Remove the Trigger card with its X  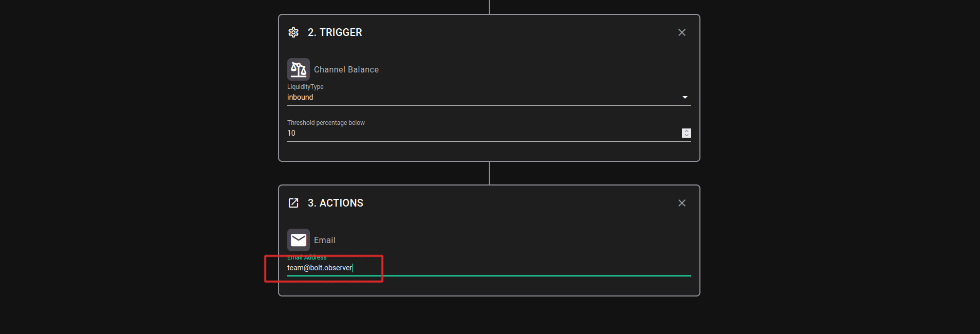(x=682, y=32)
